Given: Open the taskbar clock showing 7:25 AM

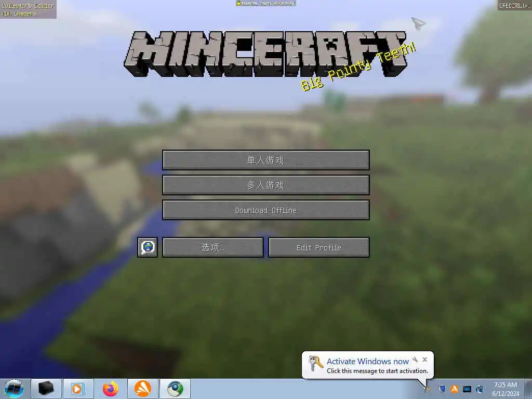Looking at the screenshot, I should (506, 389).
